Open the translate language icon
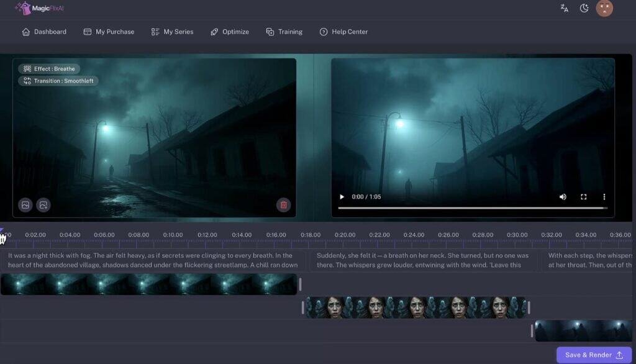Viewport: 636px width, 364px height. [564, 8]
